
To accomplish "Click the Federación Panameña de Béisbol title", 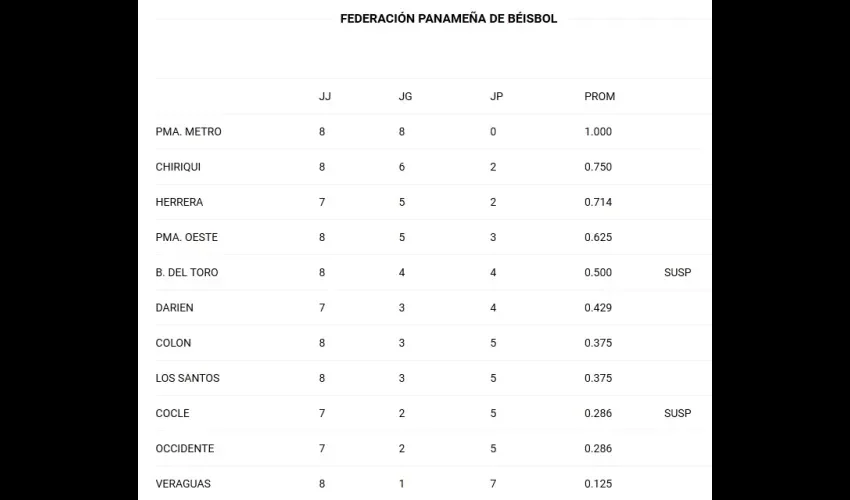I will (448, 18).
